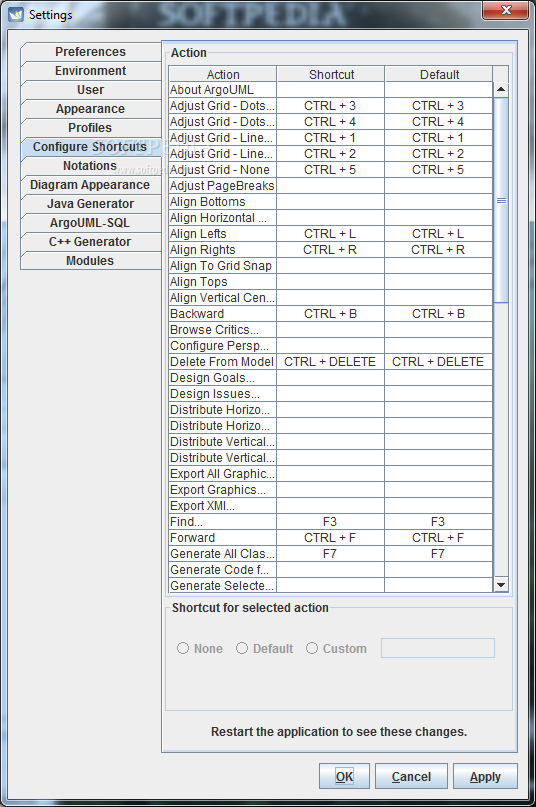Click the F3 cell in Shortcut column
The width and height of the screenshot is (536, 807).
pyautogui.click(x=330, y=521)
